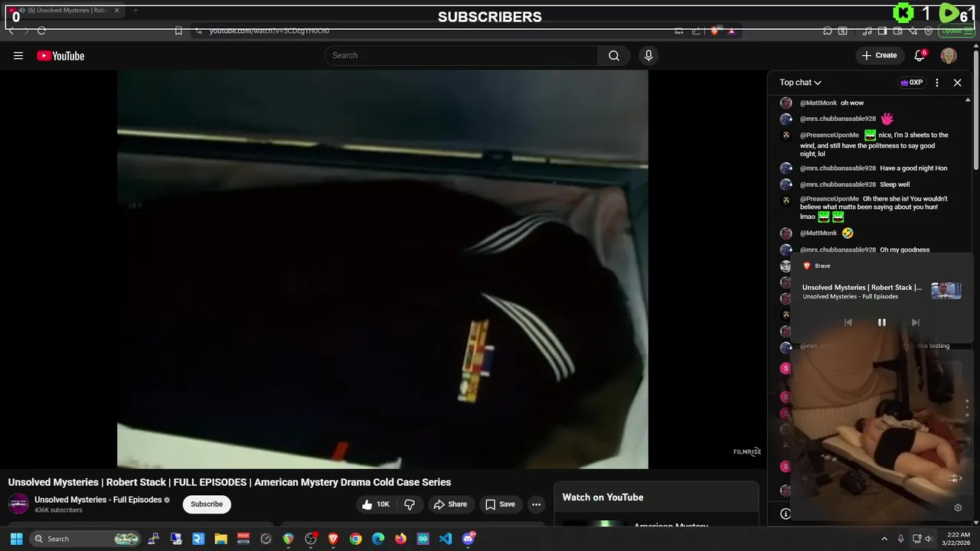Open Discord from taskbar

pyautogui.click(x=469, y=539)
